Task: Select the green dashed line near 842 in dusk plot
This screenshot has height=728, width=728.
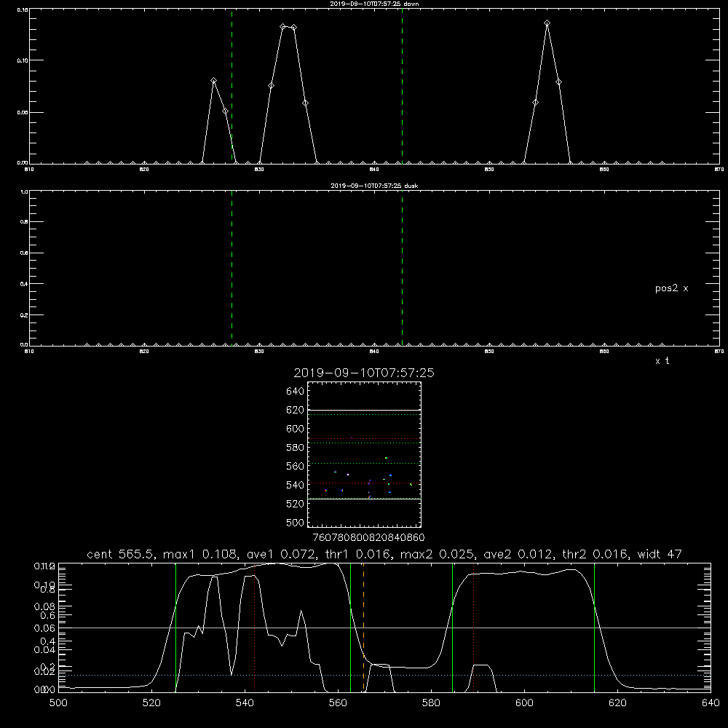Action: point(402,268)
